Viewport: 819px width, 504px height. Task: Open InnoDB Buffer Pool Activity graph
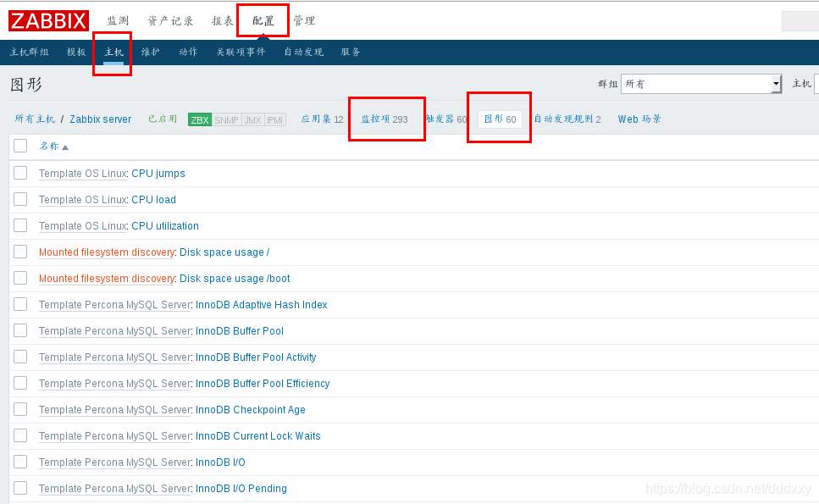(256, 357)
